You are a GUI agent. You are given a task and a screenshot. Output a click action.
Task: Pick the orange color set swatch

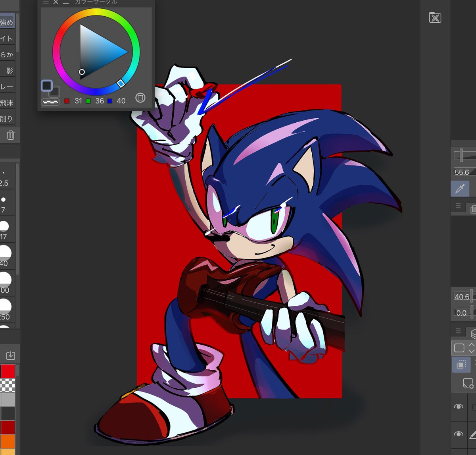[8, 441]
